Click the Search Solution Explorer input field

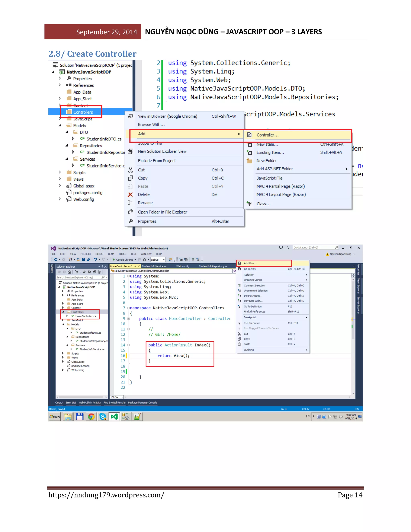78,277
